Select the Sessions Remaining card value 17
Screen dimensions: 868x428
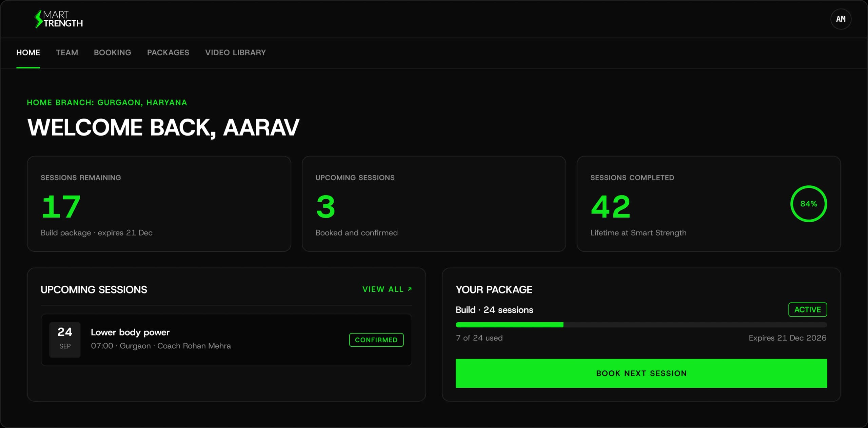pyautogui.click(x=61, y=206)
